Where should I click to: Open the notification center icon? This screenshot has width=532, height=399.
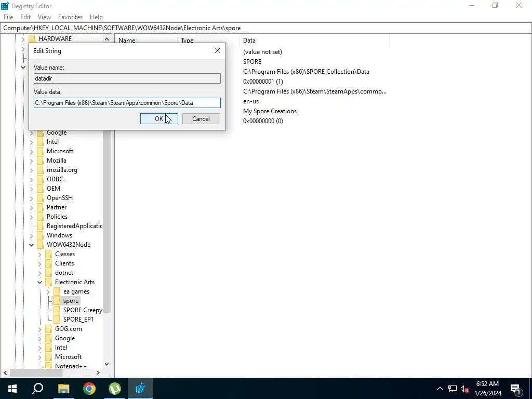click(x=515, y=389)
